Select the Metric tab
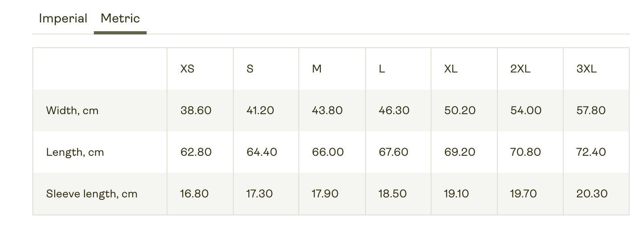The width and height of the screenshot is (644, 237). tap(120, 19)
